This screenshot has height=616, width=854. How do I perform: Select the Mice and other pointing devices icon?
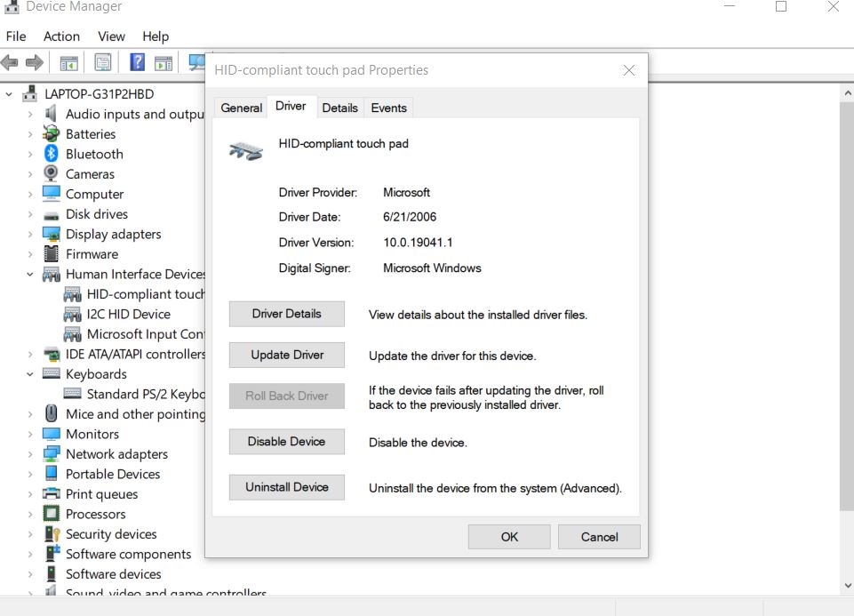click(52, 413)
